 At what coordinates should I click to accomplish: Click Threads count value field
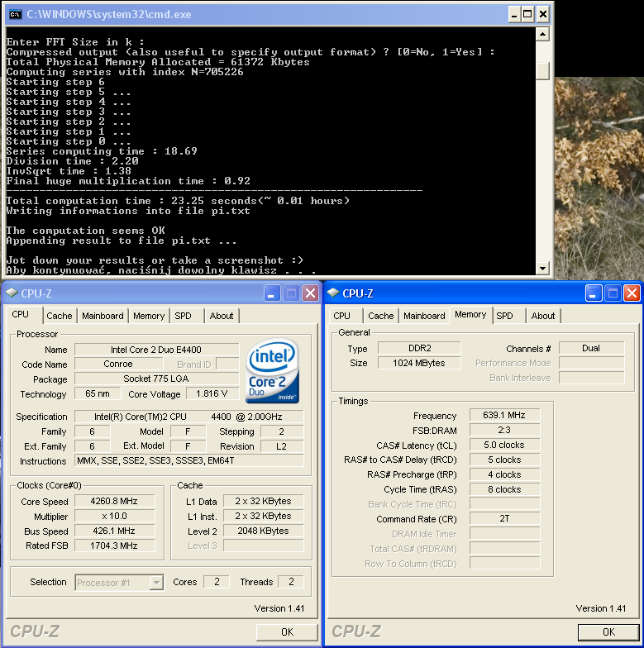coord(291,582)
